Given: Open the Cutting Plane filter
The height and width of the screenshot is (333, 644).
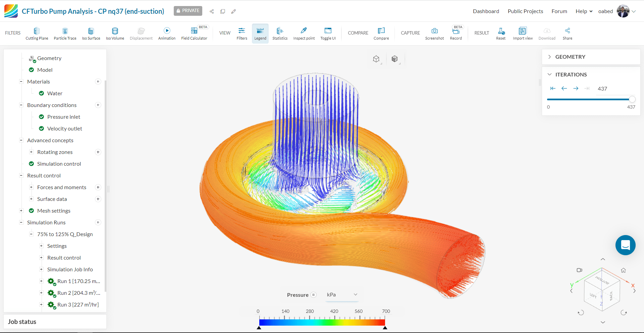Looking at the screenshot, I should (37, 33).
